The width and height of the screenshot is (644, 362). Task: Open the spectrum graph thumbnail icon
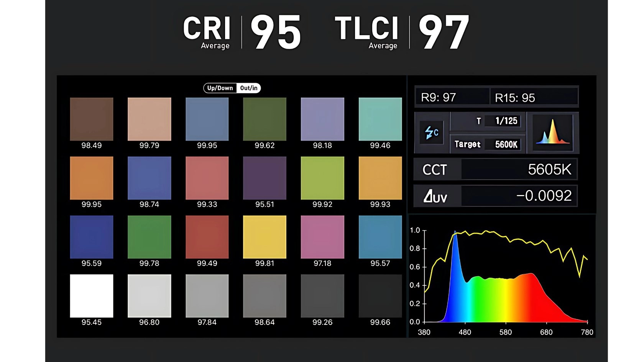[552, 133]
